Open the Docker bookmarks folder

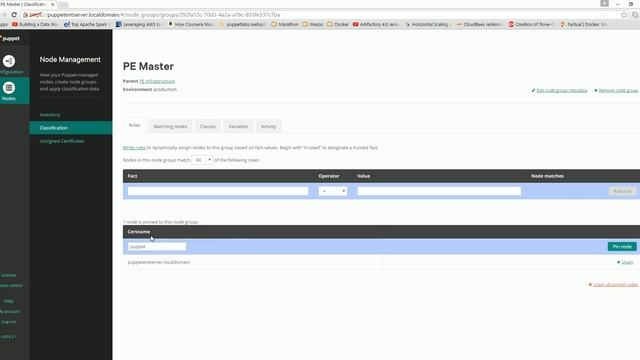click(x=338, y=24)
